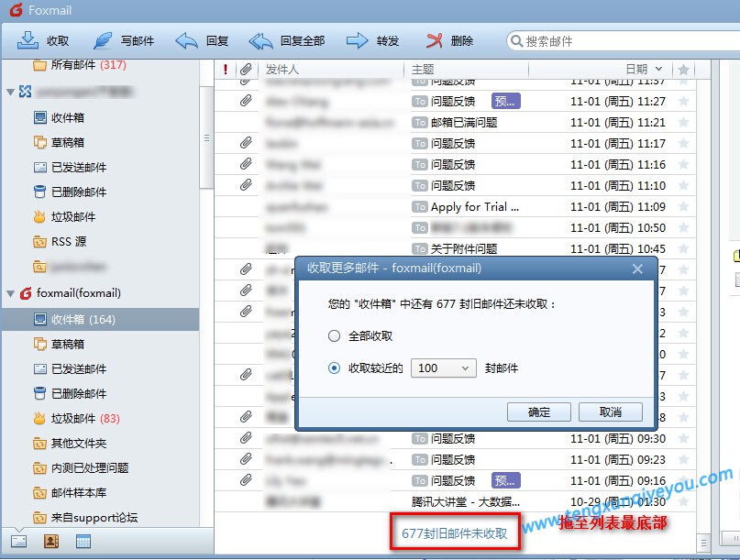Open the 关于附件问题 email
740x560 pixels.
coord(455,248)
